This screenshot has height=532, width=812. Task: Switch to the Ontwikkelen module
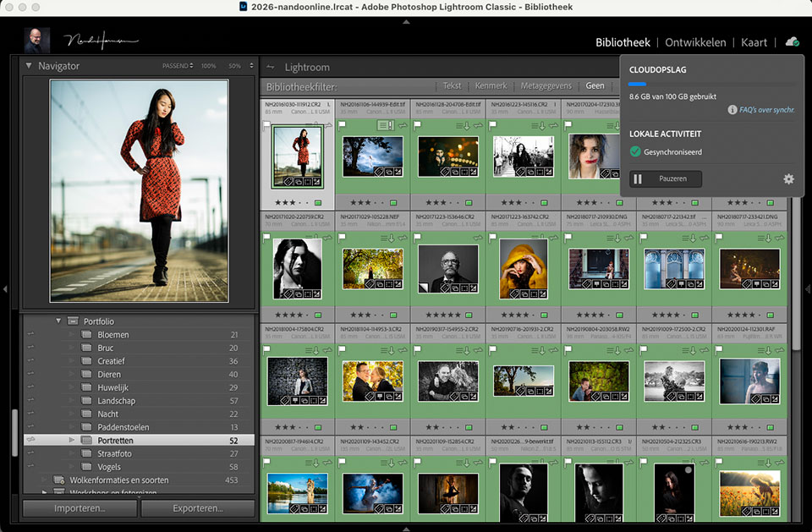[697, 41]
